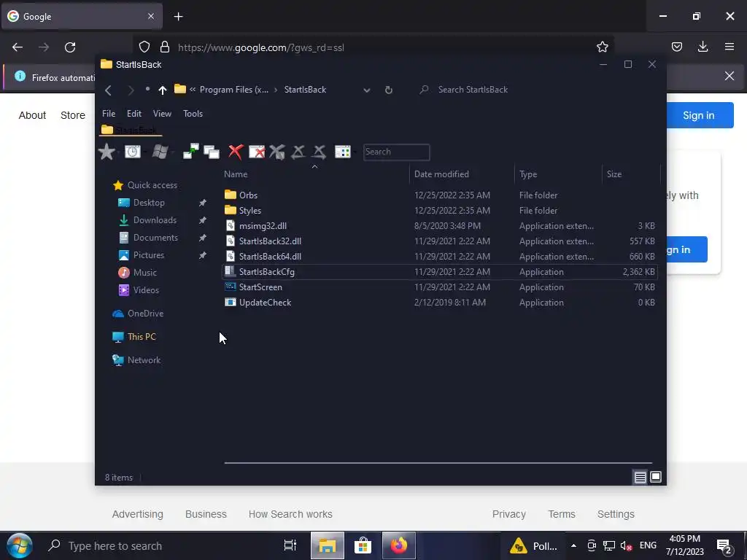Show hidden icons in the system tray
The height and width of the screenshot is (560, 747).
click(x=573, y=545)
